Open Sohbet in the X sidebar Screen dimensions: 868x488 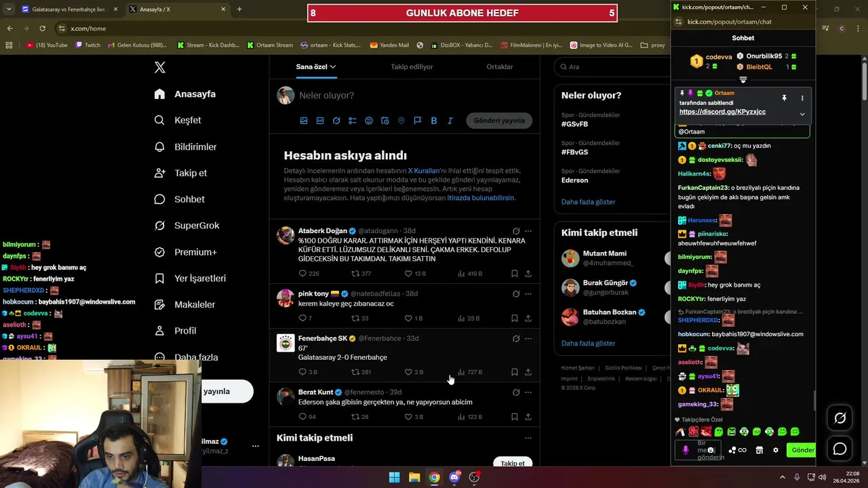pyautogui.click(x=179, y=199)
